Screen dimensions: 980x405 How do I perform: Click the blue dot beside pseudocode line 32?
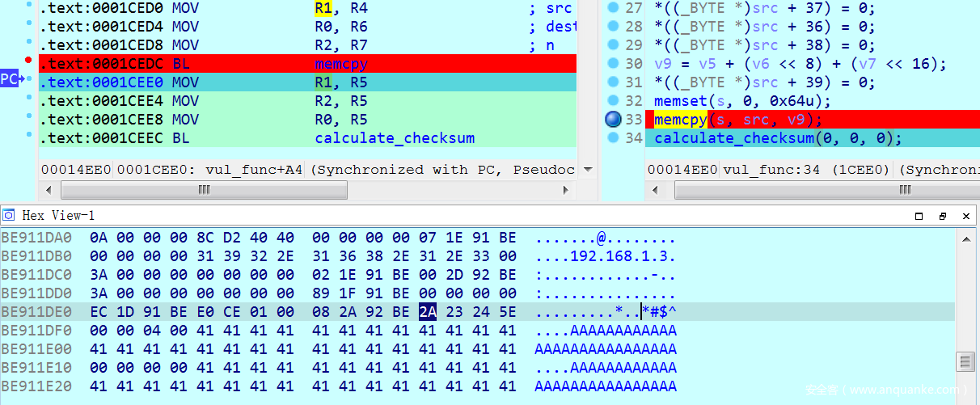tap(612, 101)
